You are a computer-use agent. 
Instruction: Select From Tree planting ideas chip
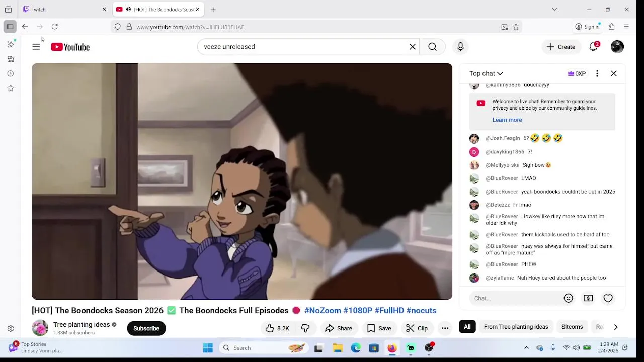tap(516, 327)
